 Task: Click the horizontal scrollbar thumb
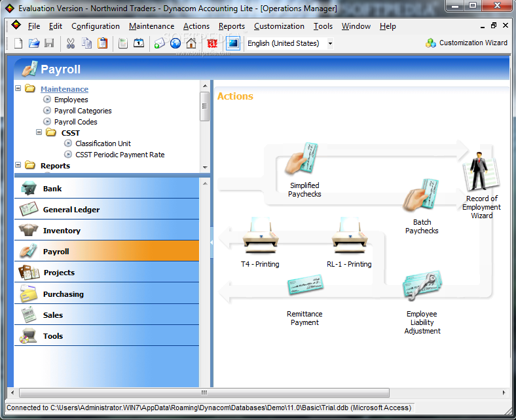tap(204, 392)
